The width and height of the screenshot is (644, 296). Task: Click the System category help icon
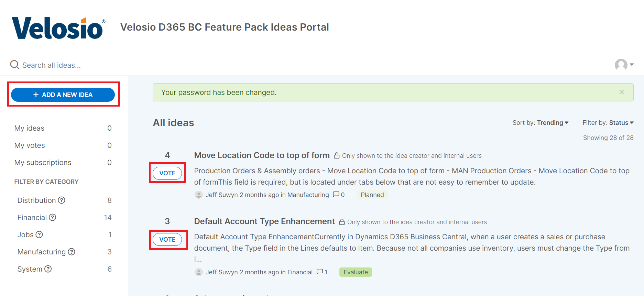point(48,269)
